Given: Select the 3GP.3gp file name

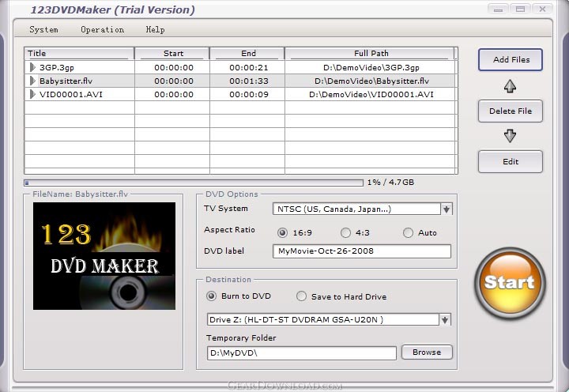Looking at the screenshot, I should [57, 67].
